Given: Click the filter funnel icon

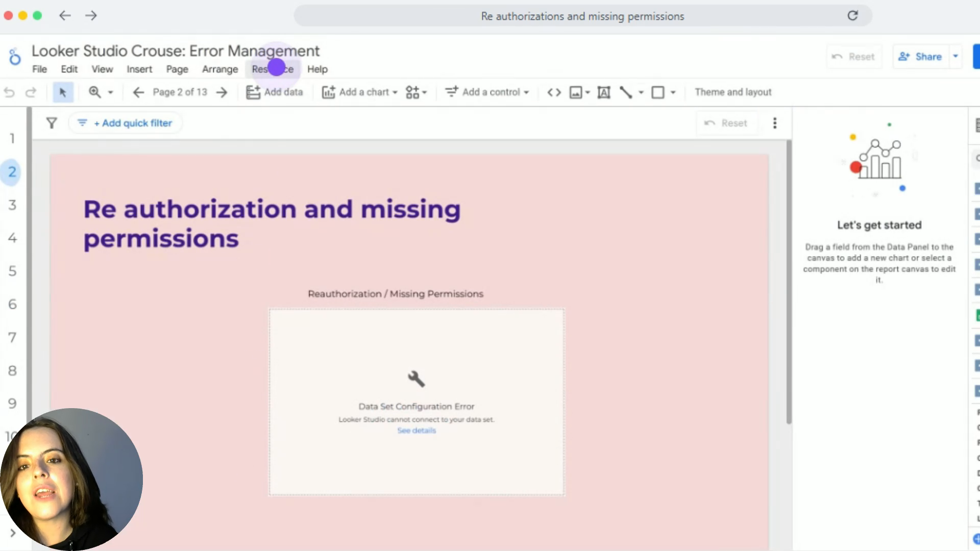Looking at the screenshot, I should (52, 123).
